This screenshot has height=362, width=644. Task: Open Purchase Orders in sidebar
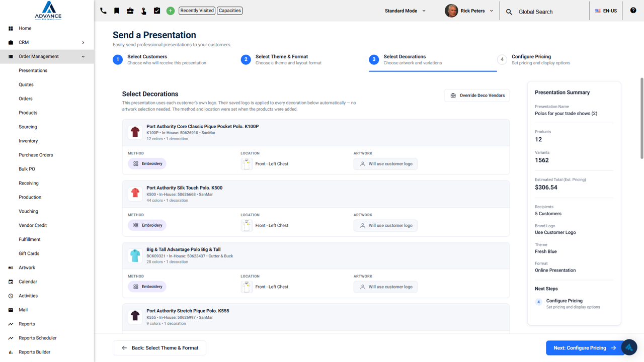point(36,155)
